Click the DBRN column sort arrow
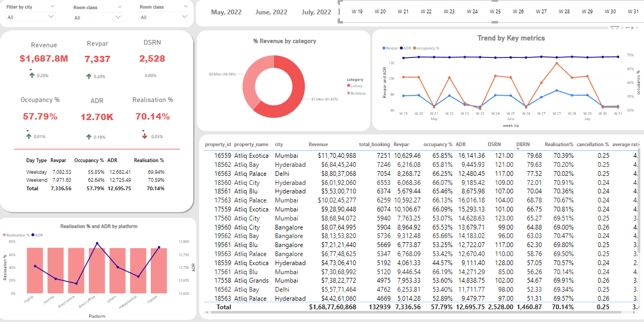This screenshot has height=322, width=644. (519, 149)
